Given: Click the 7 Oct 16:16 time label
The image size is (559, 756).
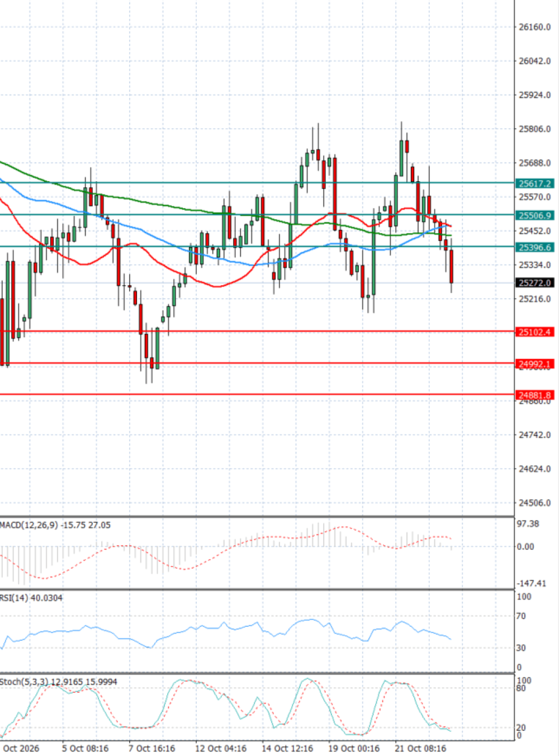Looking at the screenshot, I should [151, 748].
